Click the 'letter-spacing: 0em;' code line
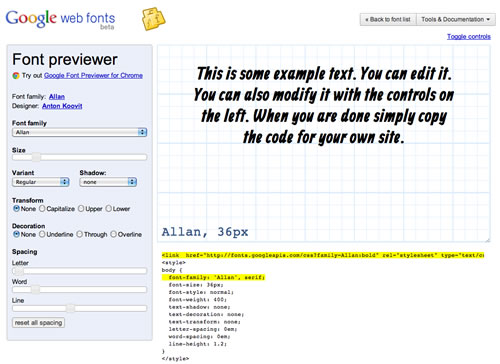 [x=203, y=329]
